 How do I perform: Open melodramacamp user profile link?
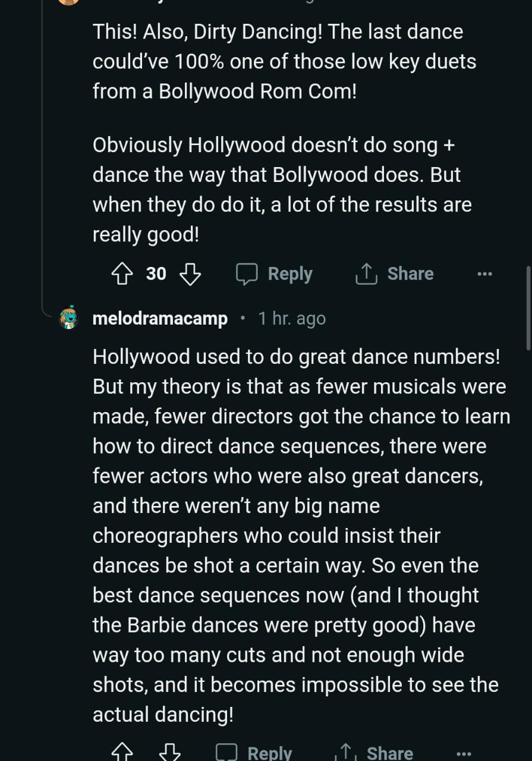tap(160, 319)
